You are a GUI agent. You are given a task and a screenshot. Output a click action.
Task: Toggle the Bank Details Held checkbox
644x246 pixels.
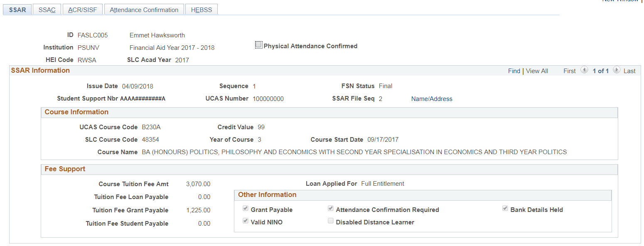(505, 208)
